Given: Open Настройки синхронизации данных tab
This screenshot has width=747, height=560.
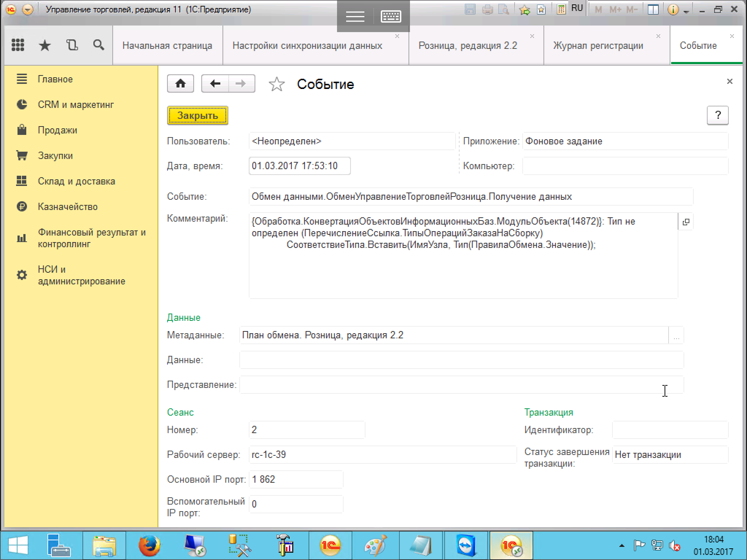Looking at the screenshot, I should 307,46.
